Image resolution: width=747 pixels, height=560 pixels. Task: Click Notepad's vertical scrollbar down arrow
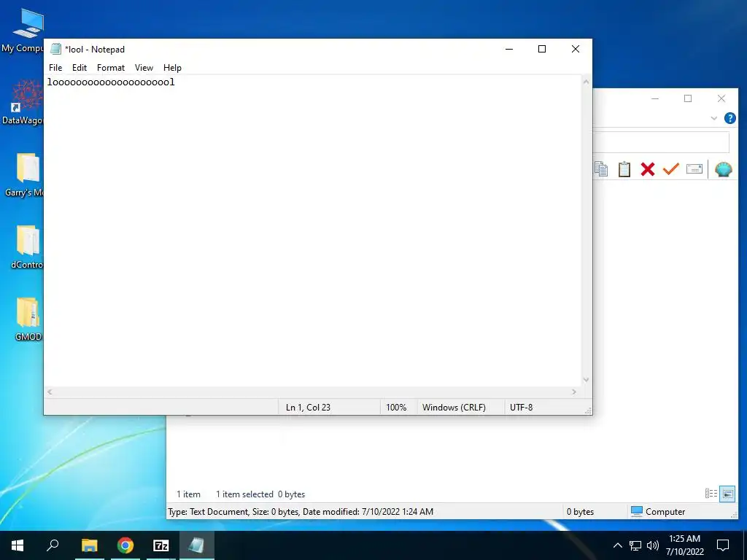pyautogui.click(x=586, y=379)
